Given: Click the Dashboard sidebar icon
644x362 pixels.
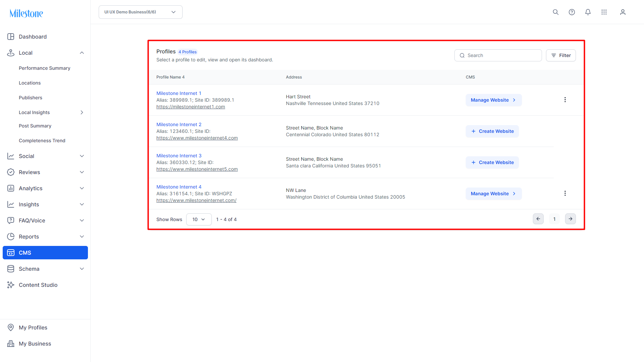Looking at the screenshot, I should pos(11,37).
